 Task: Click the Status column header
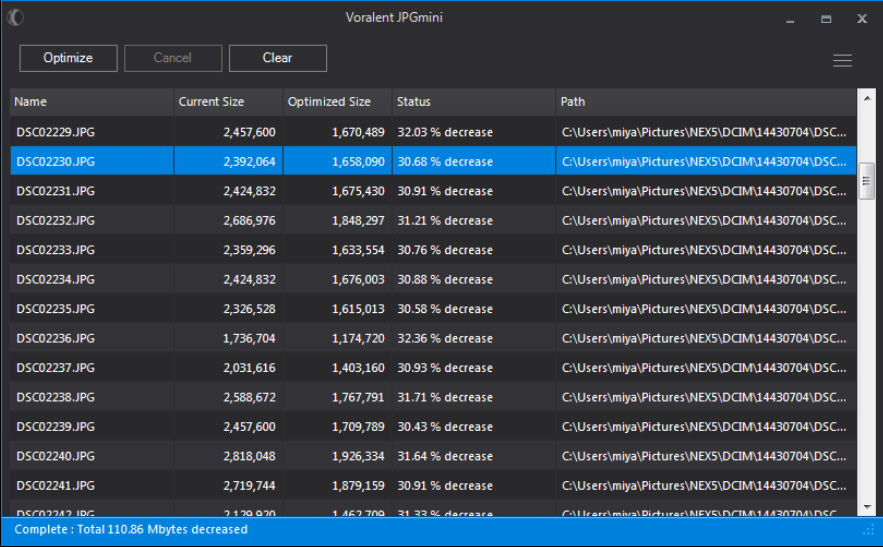[474, 102]
